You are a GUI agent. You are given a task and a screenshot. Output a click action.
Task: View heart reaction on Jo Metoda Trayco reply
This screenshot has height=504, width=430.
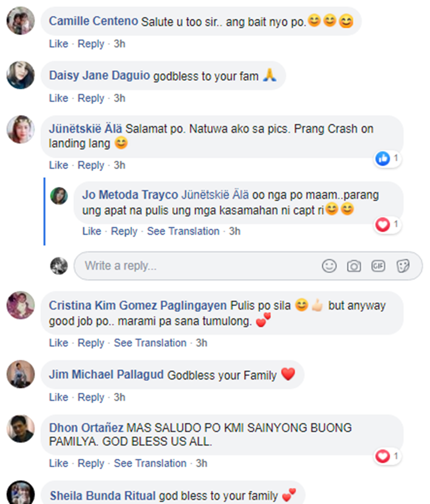[388, 224]
